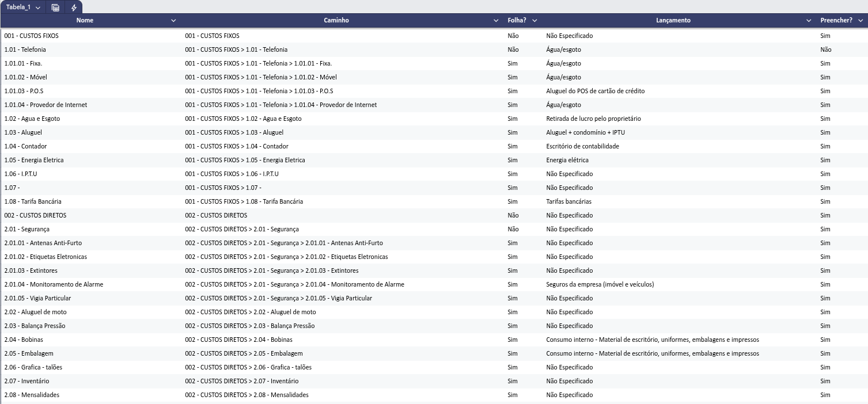Screen dimensions: 868x404
Task: Click "2.01.05 - Vigia Particular" in Nome column
Action: [37, 298]
